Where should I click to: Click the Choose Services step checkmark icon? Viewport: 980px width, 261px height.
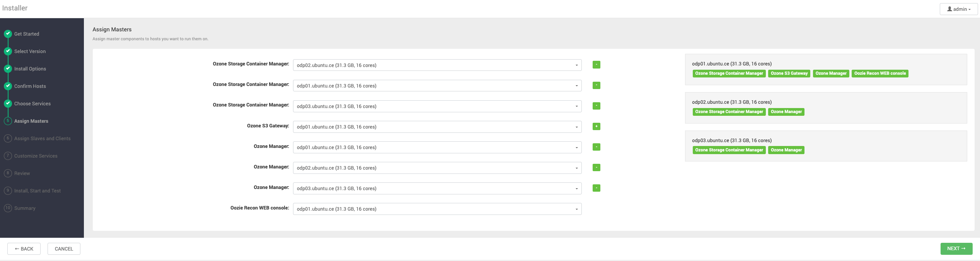[x=8, y=103]
